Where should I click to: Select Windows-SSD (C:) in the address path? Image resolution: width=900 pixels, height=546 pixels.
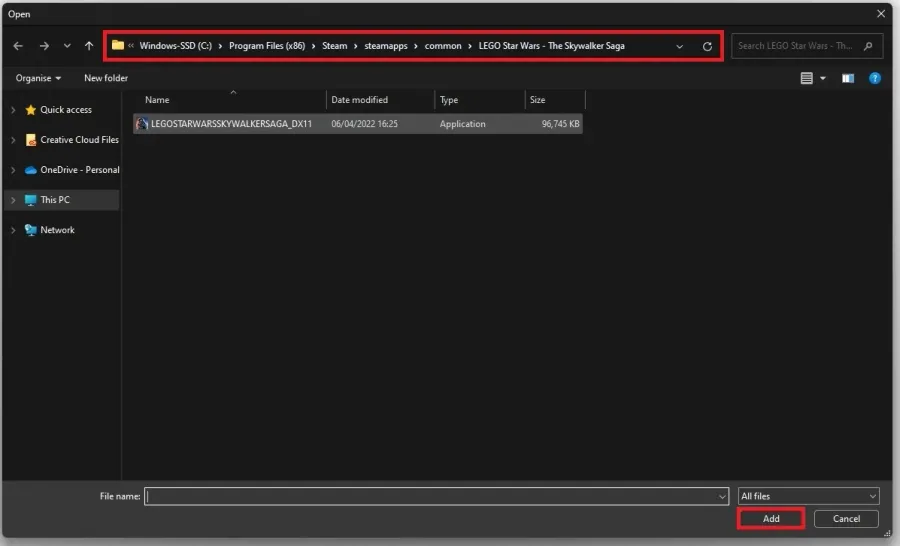click(x=176, y=46)
